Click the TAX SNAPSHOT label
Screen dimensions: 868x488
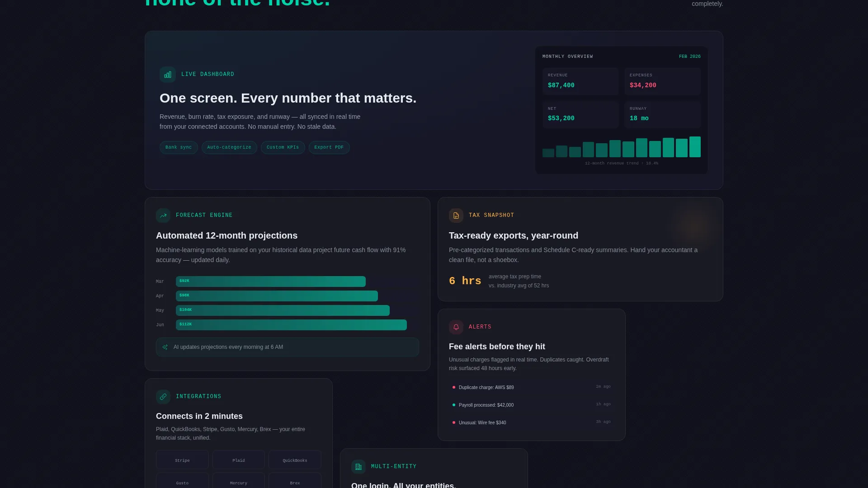click(x=491, y=216)
